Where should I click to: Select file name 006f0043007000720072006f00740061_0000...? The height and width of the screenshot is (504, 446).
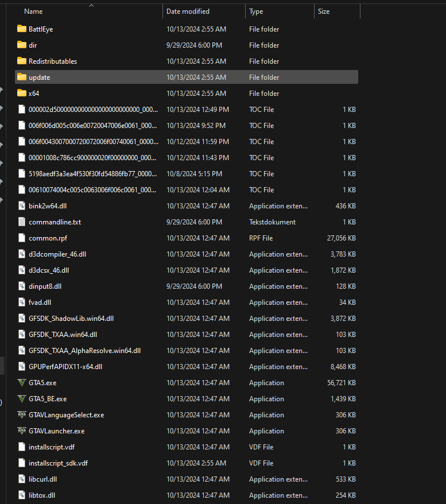94,142
